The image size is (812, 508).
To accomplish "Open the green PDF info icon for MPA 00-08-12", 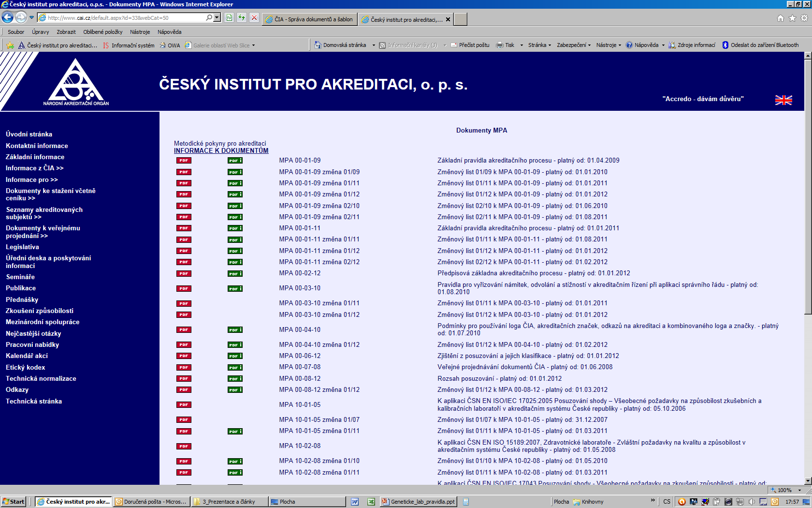I will (x=235, y=378).
